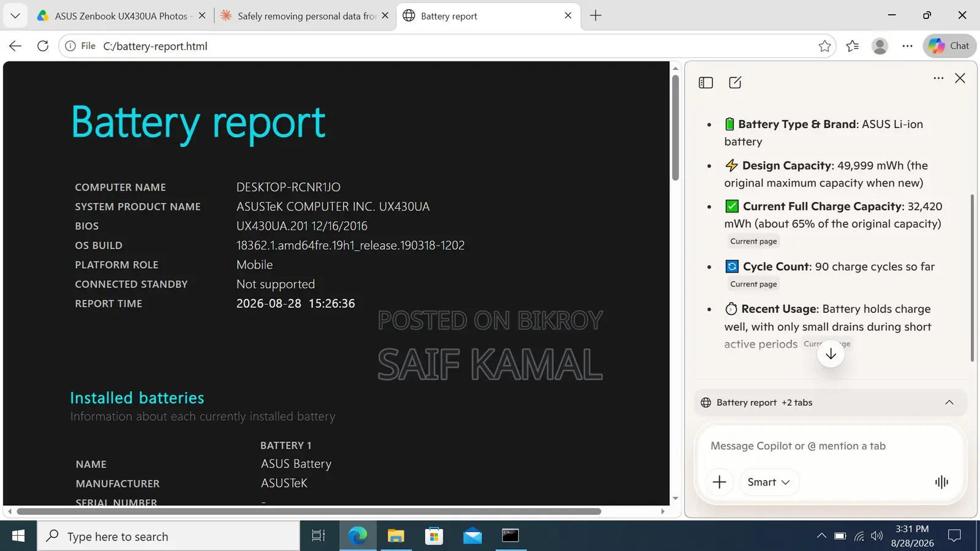Type in the Message Copilot field
Viewport: 980px width, 551px height.
click(x=831, y=446)
